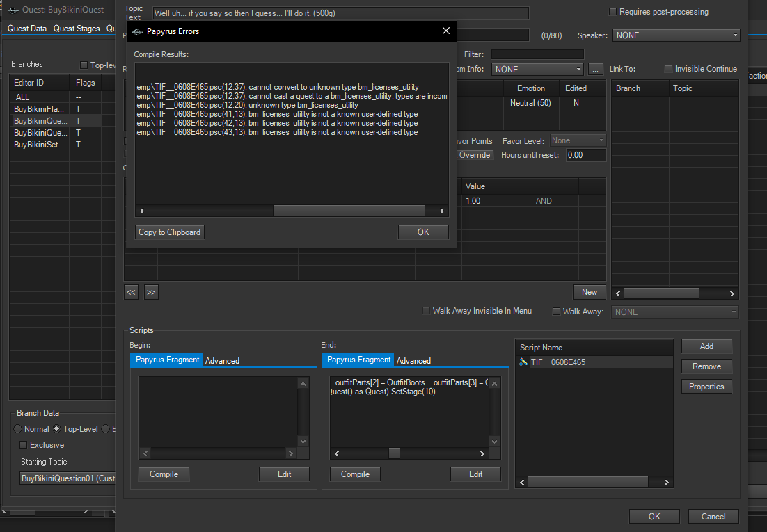Tick the Invisible Continue checkbox
Screen dimensions: 767x532
tap(668, 69)
